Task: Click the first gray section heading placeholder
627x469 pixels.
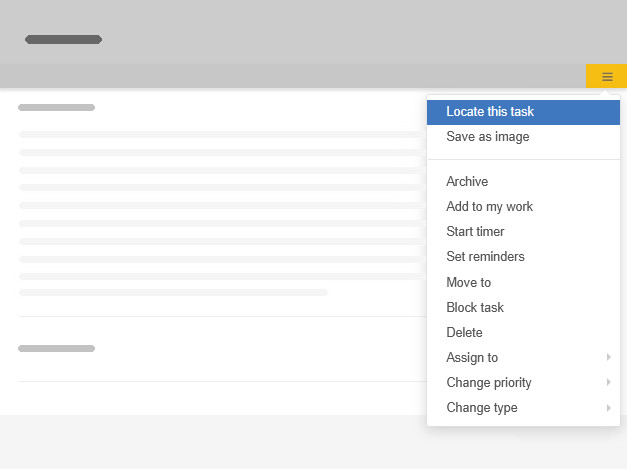Action: tap(56, 107)
